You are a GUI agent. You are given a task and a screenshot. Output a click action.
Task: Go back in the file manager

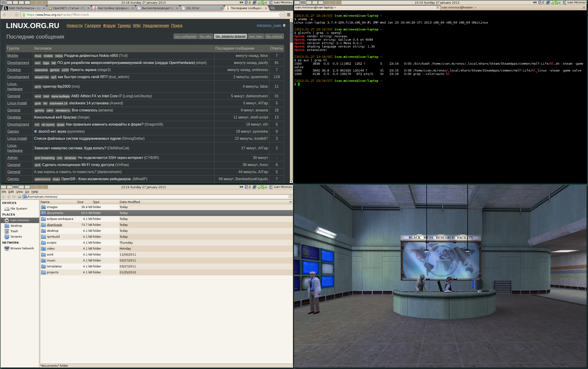tap(3, 197)
